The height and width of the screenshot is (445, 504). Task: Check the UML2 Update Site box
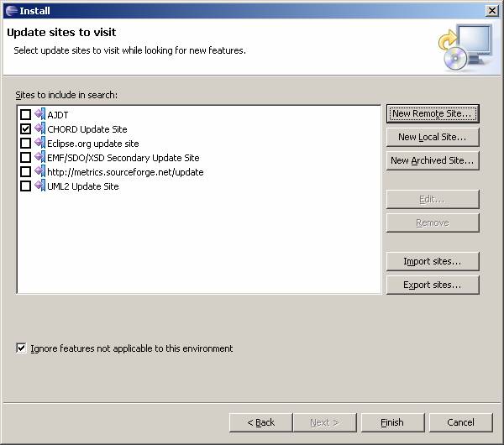point(25,186)
